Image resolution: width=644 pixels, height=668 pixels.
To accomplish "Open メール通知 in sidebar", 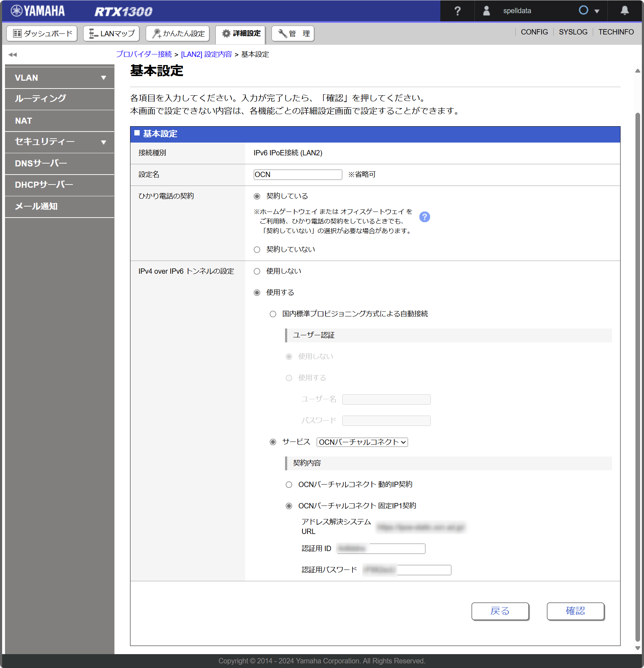I will coord(60,207).
